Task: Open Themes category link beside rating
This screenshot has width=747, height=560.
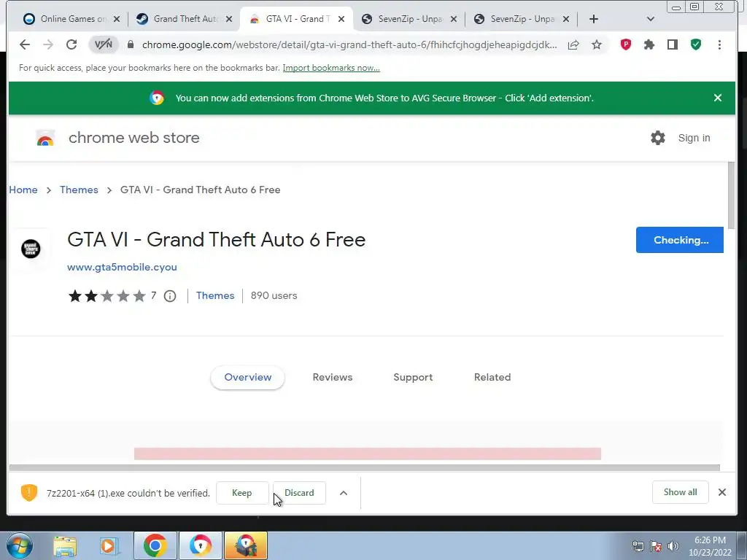Action: click(215, 295)
